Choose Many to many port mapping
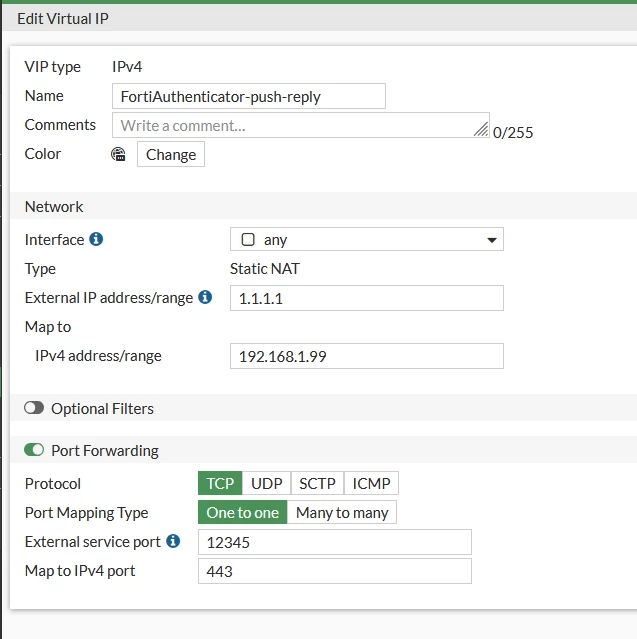The image size is (637, 639). click(x=342, y=512)
